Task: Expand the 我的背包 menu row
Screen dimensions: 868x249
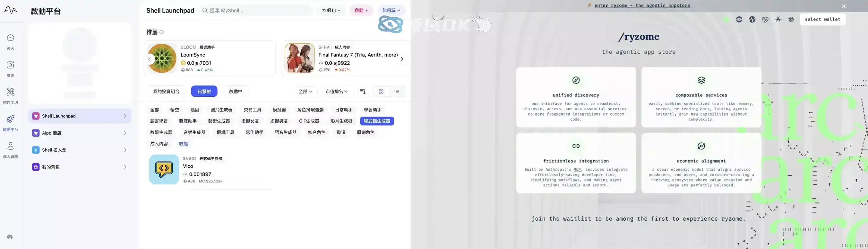Action: 80,167
